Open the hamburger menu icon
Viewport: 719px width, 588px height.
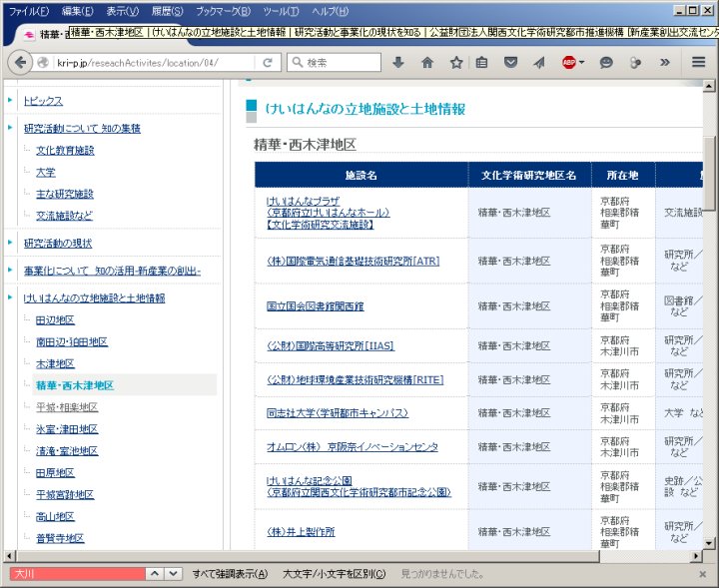699,62
